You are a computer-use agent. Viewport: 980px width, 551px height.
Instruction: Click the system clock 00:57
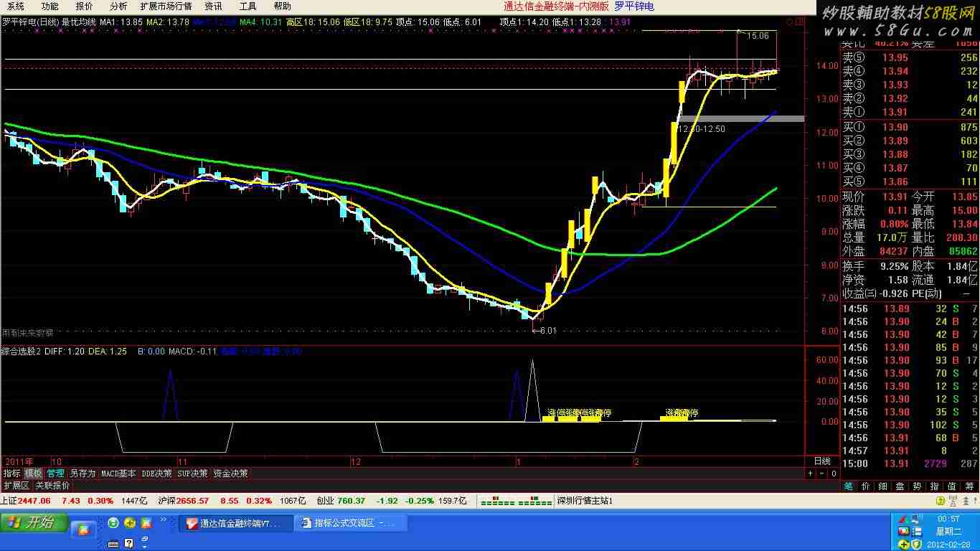[948, 519]
